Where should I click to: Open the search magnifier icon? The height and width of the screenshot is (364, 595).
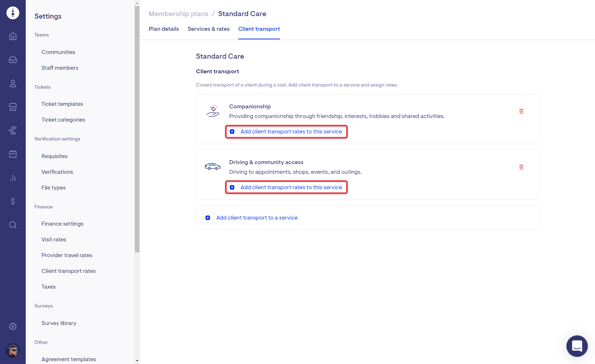click(13, 225)
